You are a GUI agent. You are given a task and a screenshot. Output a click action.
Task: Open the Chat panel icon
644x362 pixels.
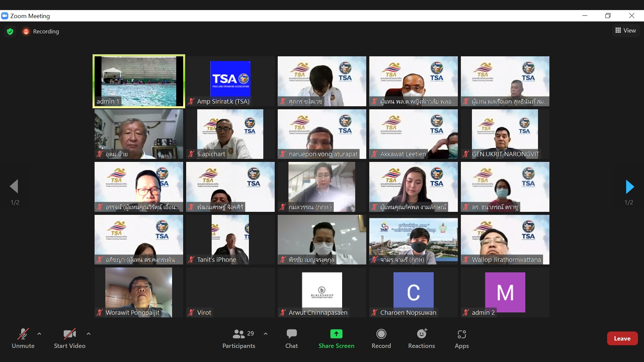[291, 334]
